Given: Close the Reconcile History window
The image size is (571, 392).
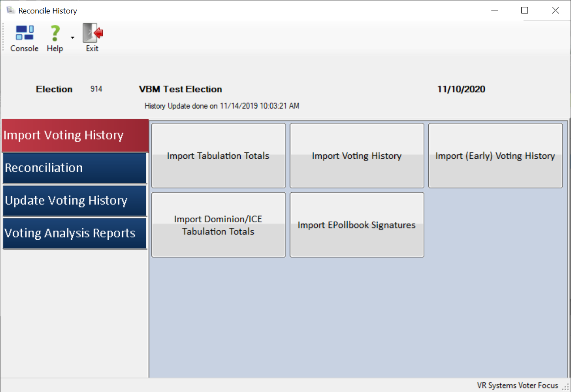Looking at the screenshot, I should pyautogui.click(x=555, y=10).
